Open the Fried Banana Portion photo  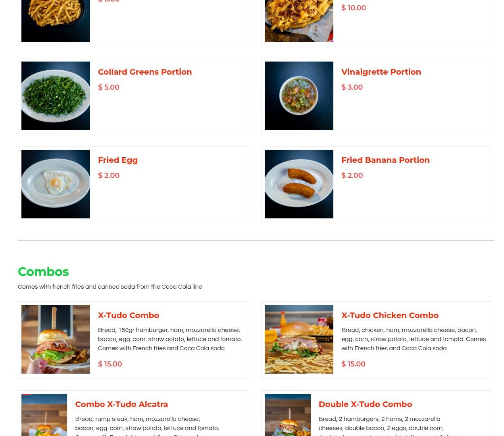click(x=299, y=184)
